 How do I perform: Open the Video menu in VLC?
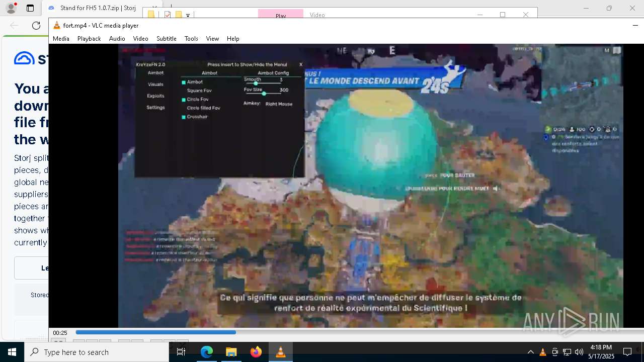point(140,38)
